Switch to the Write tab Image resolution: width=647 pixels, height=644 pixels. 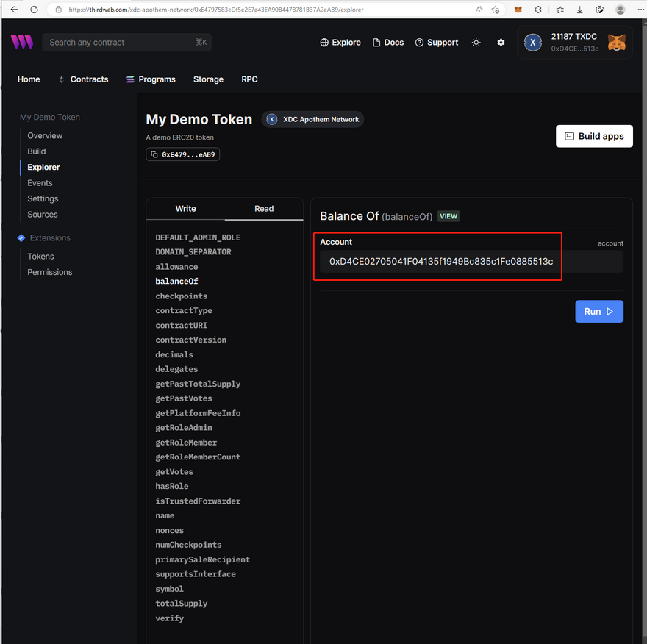pos(185,209)
